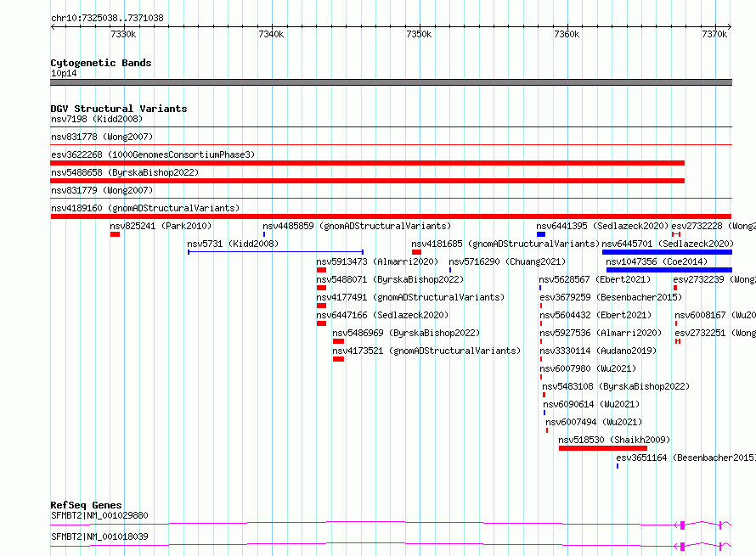
Task: Click the chr10:7325038..7371038 region label
Action: [107, 18]
